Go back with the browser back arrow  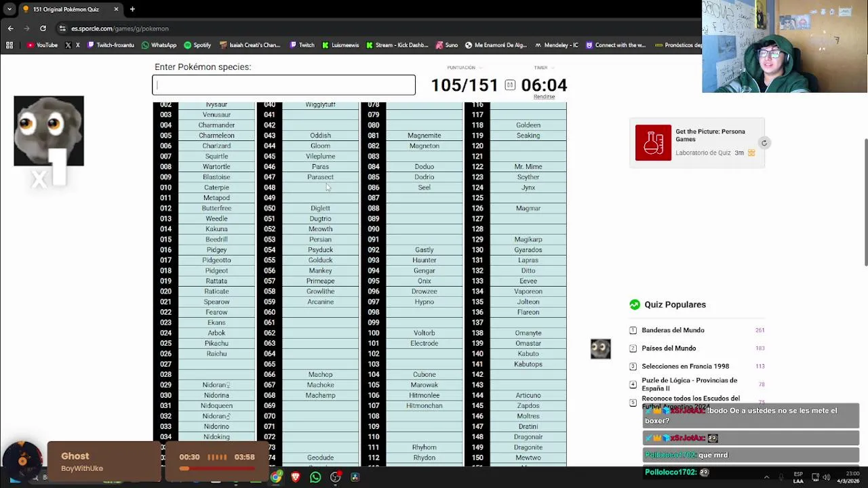[10, 28]
